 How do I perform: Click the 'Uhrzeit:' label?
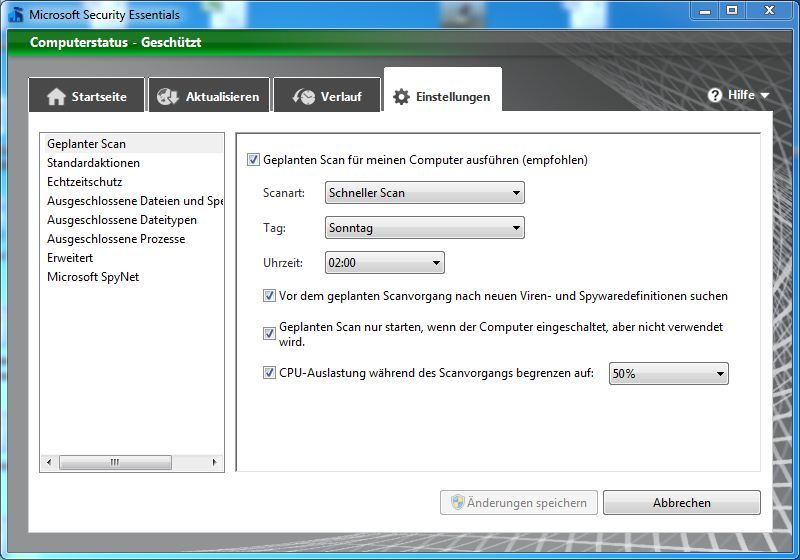pos(283,263)
